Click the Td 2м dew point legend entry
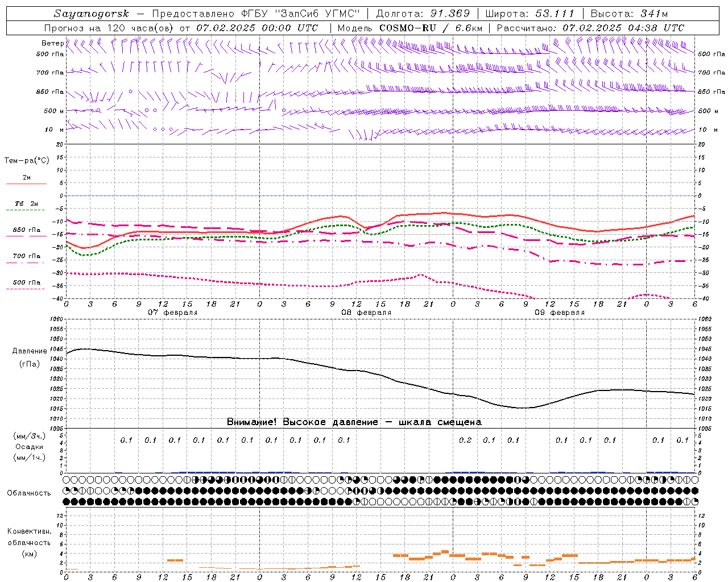 tap(27, 203)
